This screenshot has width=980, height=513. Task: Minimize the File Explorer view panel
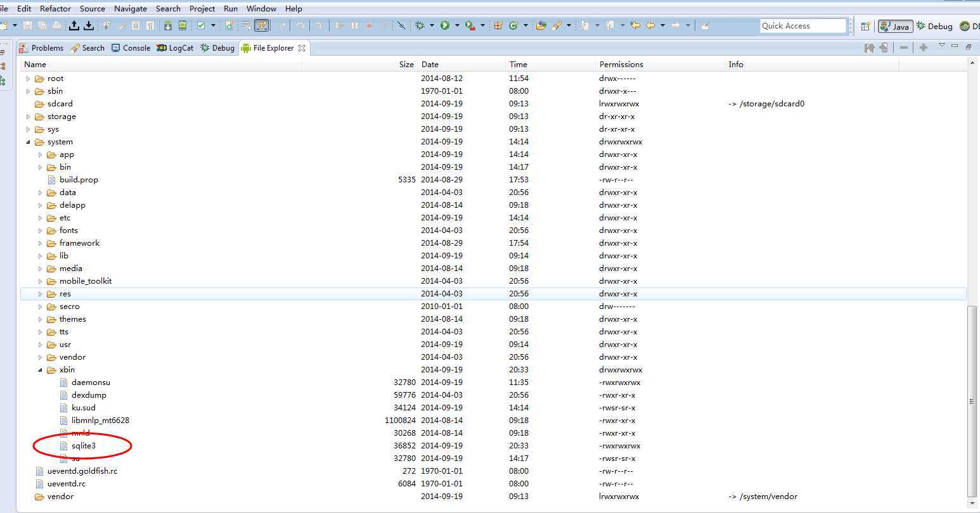pyautogui.click(x=955, y=46)
